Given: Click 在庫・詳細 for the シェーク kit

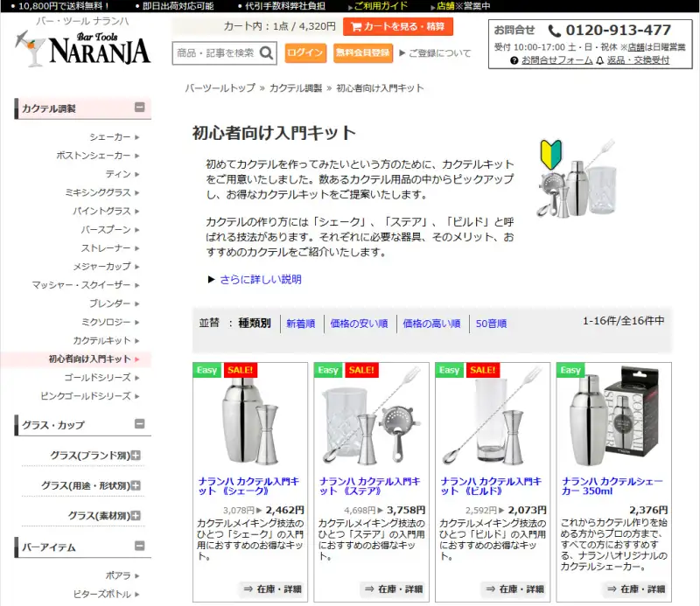Looking at the screenshot, I should pos(272,589).
